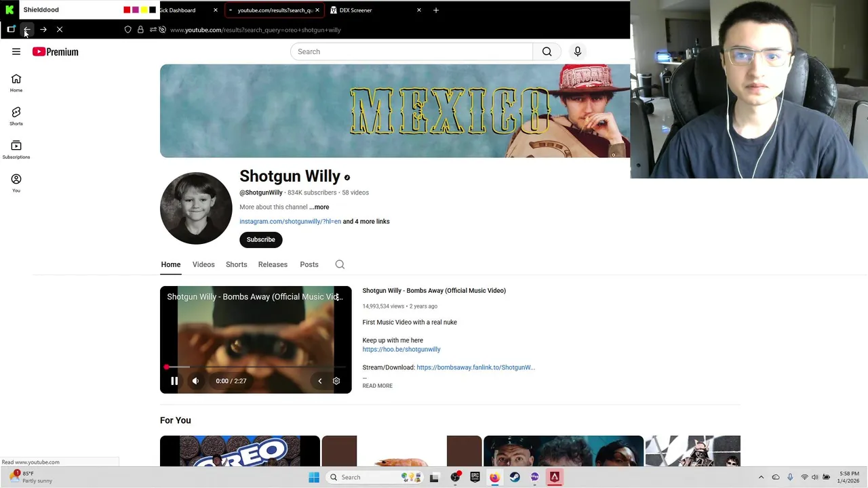
Task: Click the browser back arrow
Action: pos(27,30)
